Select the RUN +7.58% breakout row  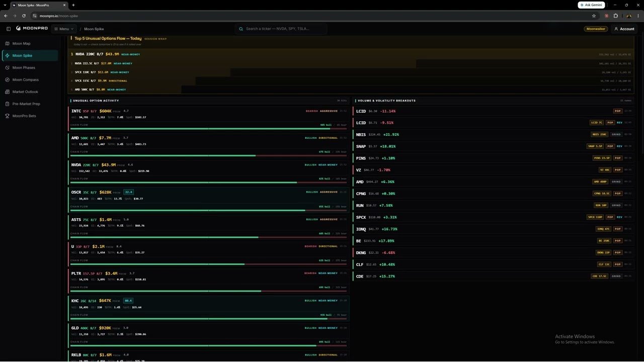coord(494,206)
